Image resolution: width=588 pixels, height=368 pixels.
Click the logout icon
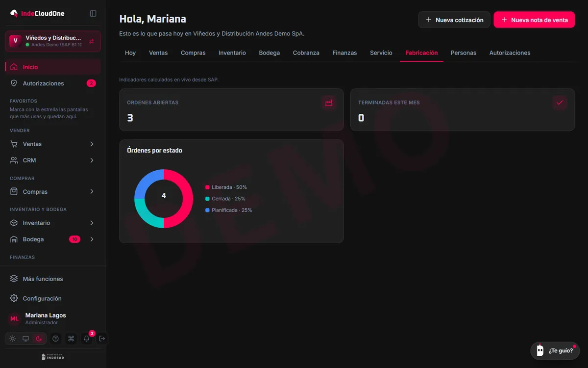click(102, 339)
